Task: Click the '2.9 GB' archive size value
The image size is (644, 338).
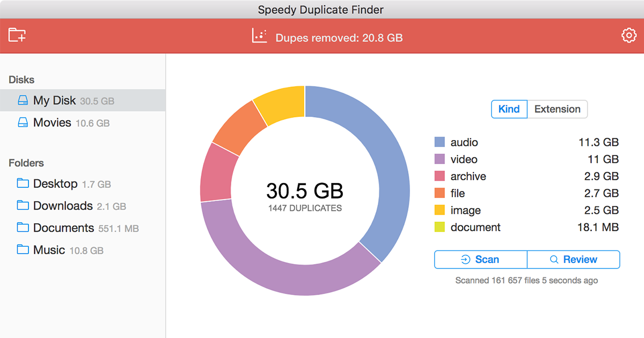Action: click(601, 176)
